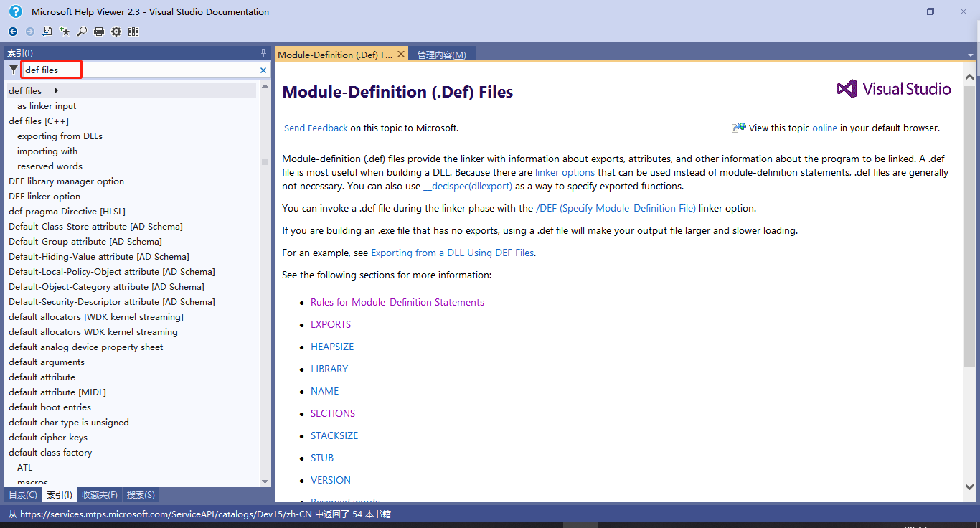Click the index list scroll-up arrow
980x528 pixels.
[x=265, y=87]
